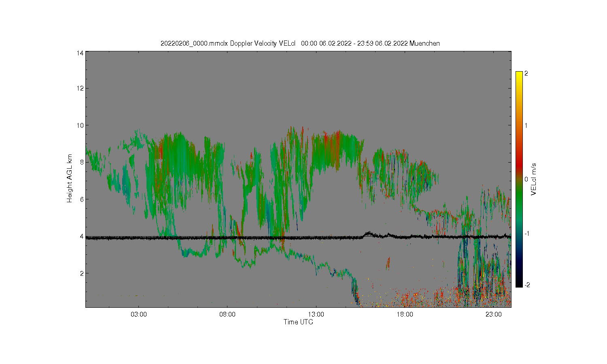607x364 pixels.
Task: Click the 13:00 time tick label
Action: [316, 314]
